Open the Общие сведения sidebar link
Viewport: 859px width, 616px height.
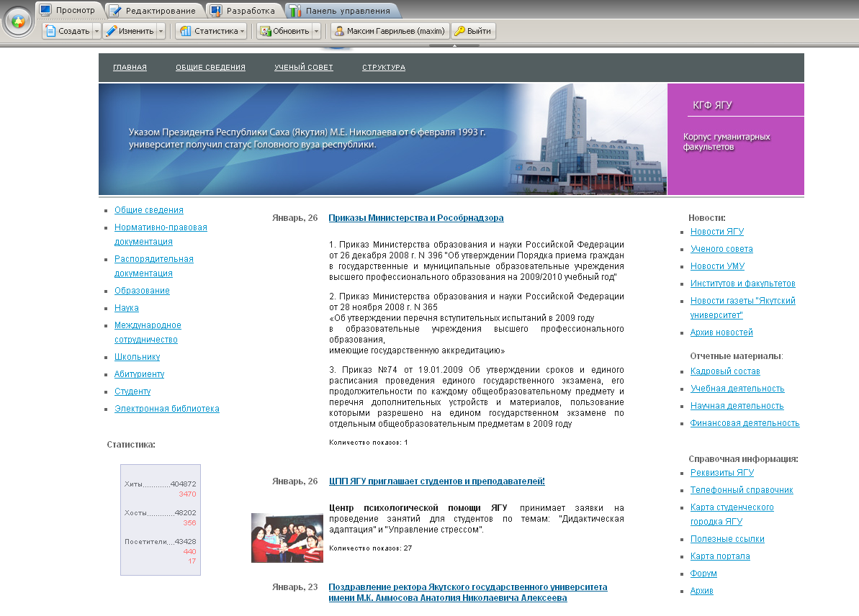[149, 210]
